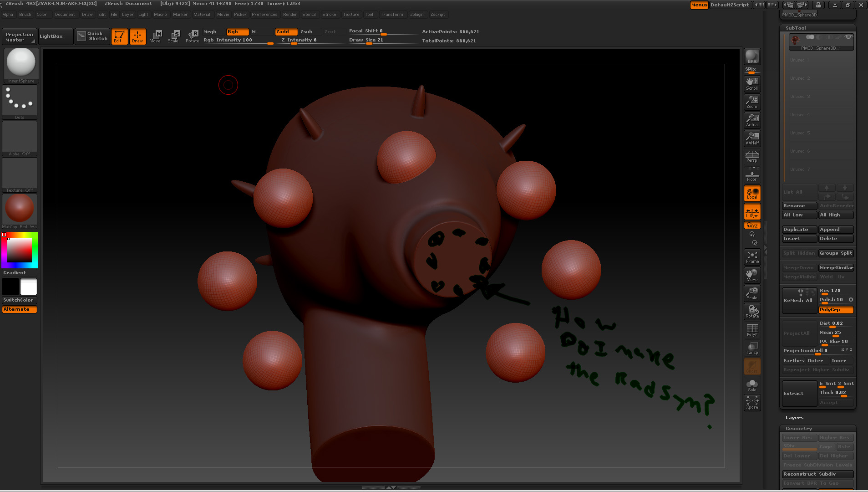Toggle the Zadd mode

click(x=286, y=31)
